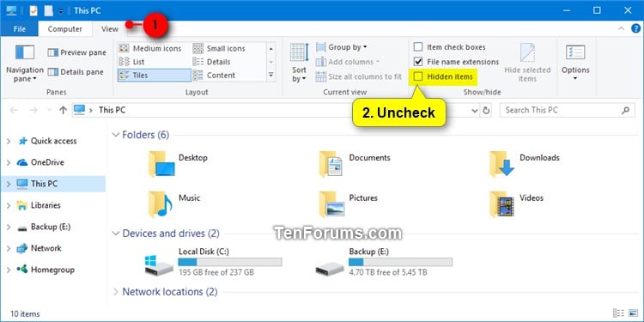
Task: Switch to List layout
Action: (131, 62)
